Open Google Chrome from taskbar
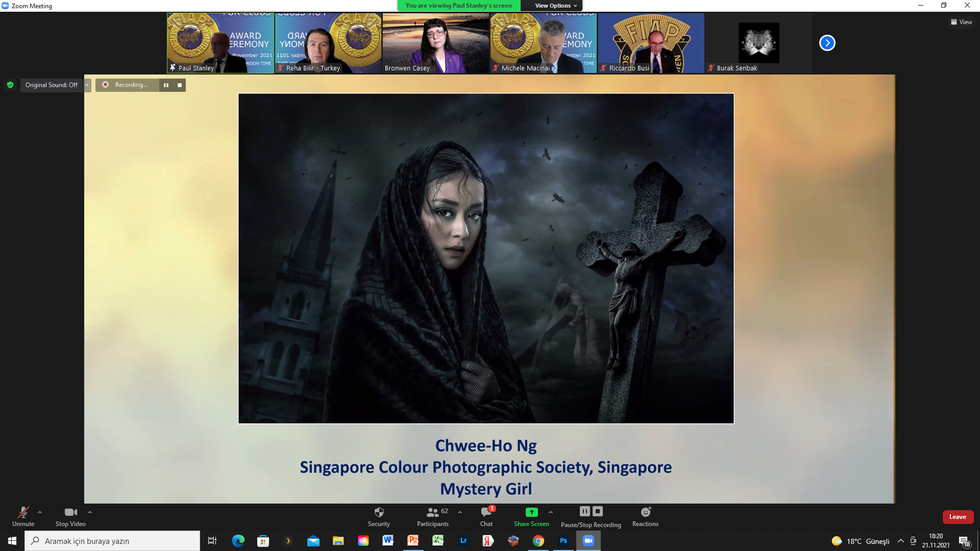This screenshot has height=551, width=980. [x=538, y=541]
